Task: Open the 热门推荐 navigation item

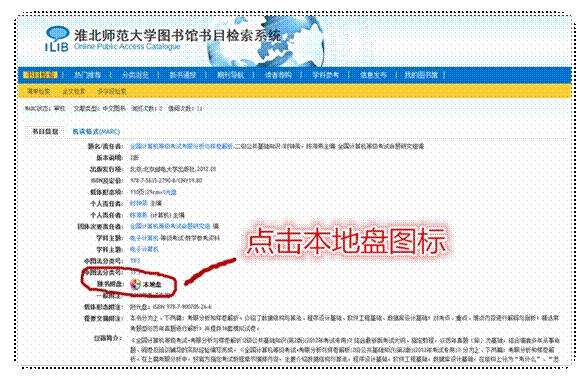Action: (87, 75)
